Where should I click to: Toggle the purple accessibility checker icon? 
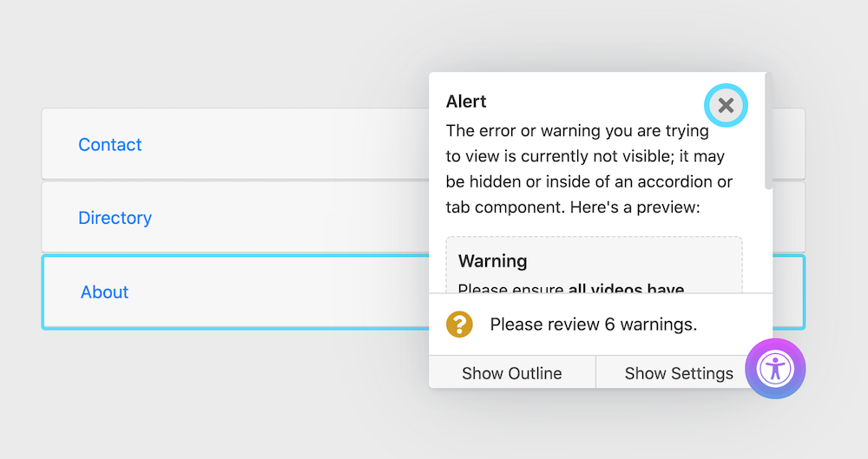[x=775, y=369]
